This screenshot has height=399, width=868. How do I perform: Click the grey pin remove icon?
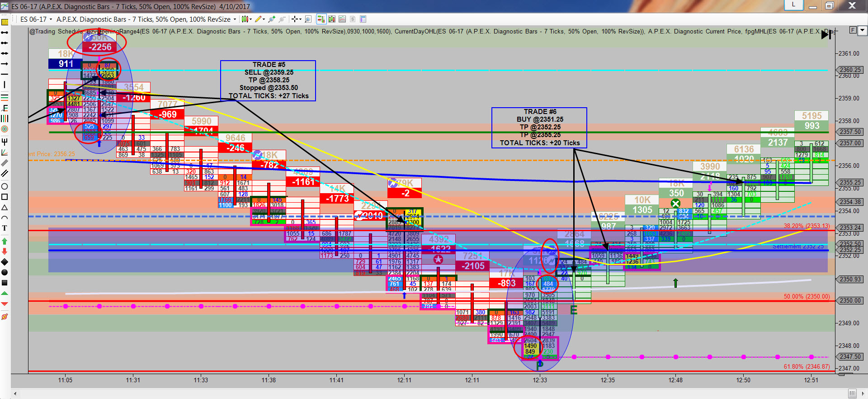(x=282, y=19)
